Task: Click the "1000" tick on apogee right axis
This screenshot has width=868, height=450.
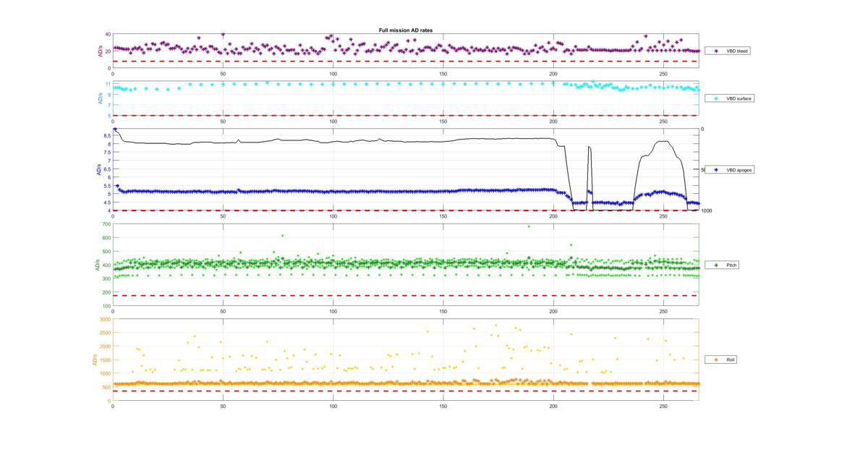Action: pos(706,211)
